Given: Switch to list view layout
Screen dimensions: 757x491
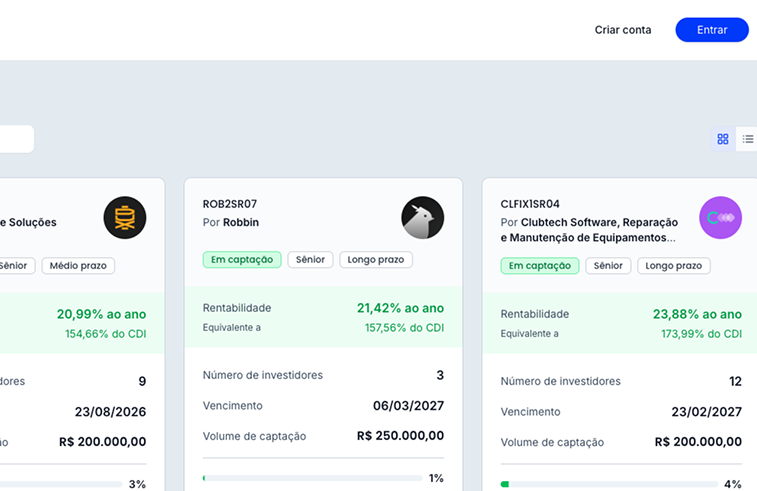Looking at the screenshot, I should tap(747, 139).
